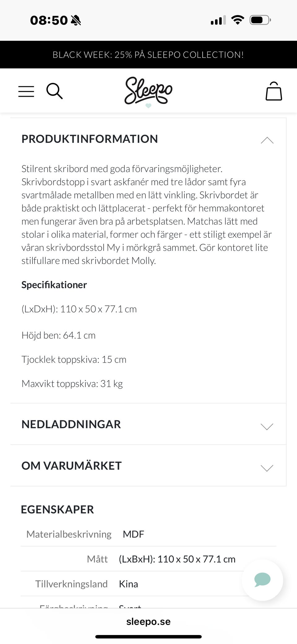
Task: Collapse the Produktinformation section chevron
Action: point(267,140)
